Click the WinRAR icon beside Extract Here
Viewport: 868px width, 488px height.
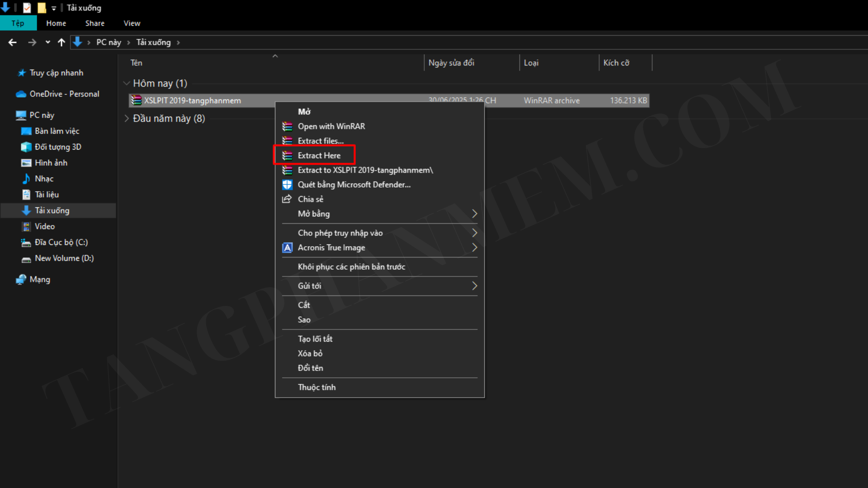287,155
